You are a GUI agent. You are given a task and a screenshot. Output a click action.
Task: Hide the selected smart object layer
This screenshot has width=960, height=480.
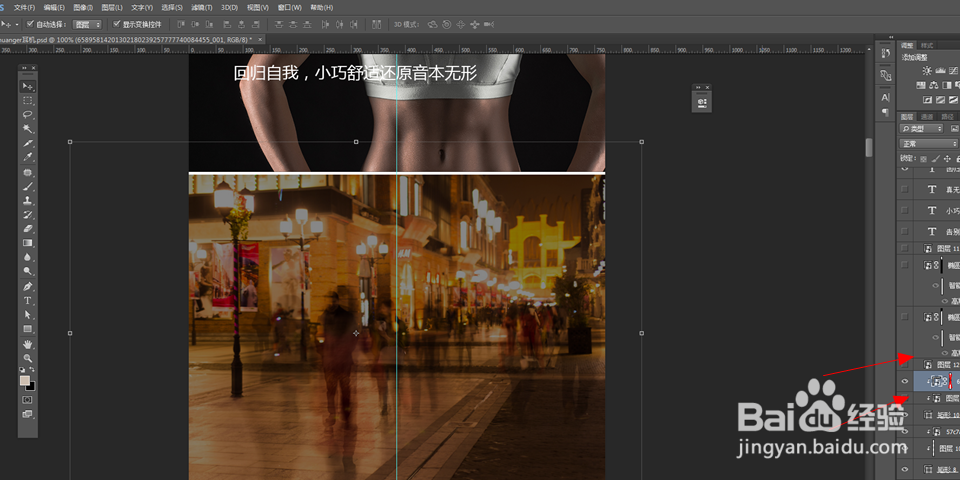click(905, 381)
